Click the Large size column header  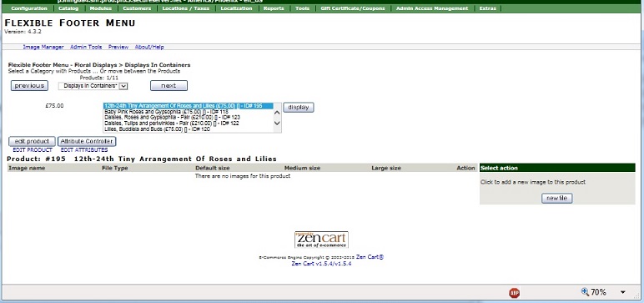pyautogui.click(x=386, y=168)
